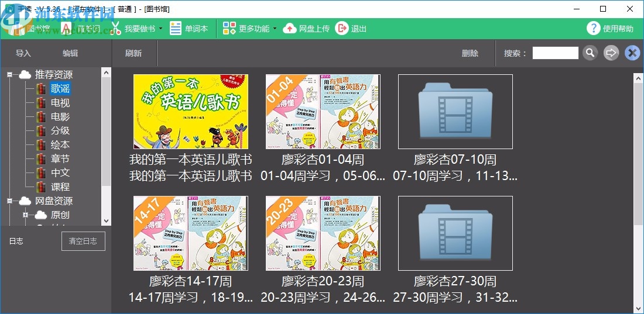The width and height of the screenshot is (644, 314).
Task: Open the 我要做书 dropdown arrow
Action: point(160,29)
